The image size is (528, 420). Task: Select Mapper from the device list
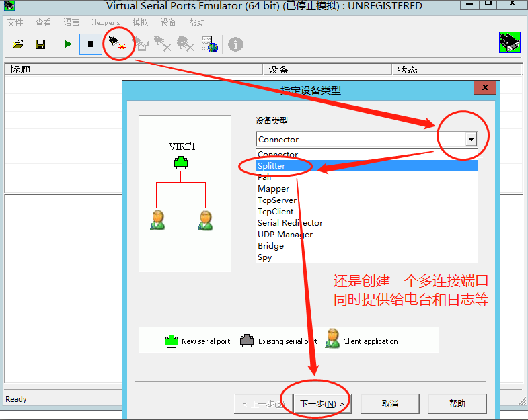click(x=367, y=189)
